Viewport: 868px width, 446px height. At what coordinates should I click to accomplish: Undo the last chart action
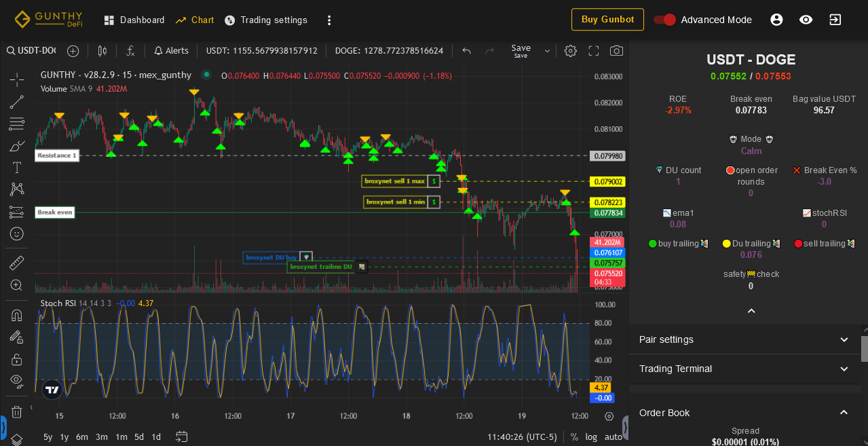click(467, 51)
